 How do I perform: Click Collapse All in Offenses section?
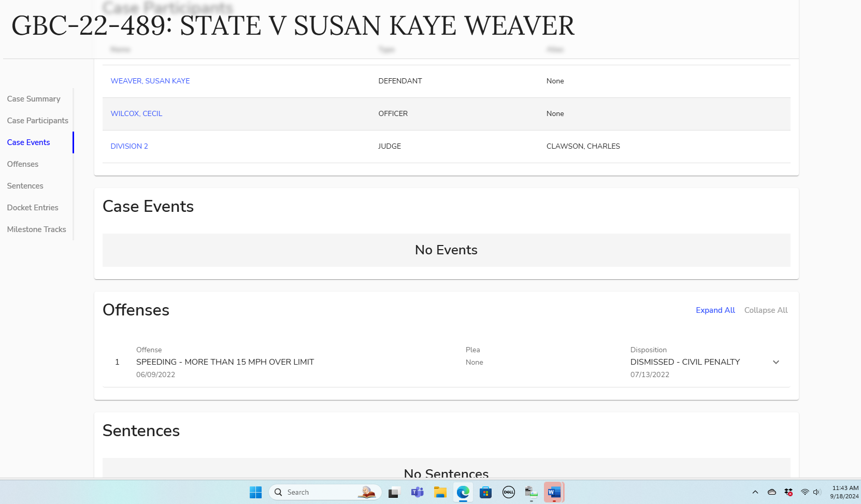point(766,310)
